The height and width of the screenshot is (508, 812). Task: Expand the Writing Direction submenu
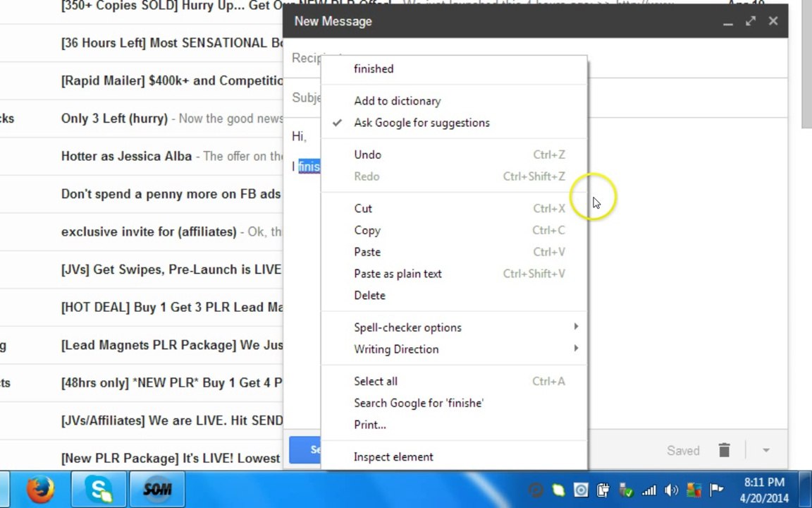454,349
